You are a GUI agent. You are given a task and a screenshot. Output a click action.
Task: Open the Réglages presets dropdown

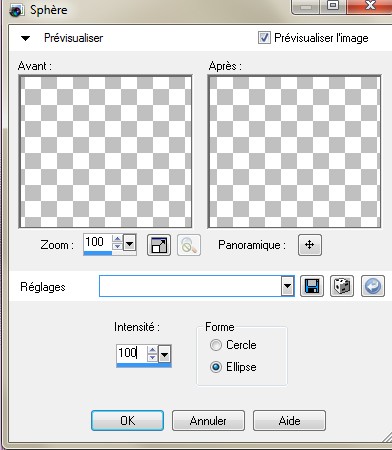(x=287, y=286)
